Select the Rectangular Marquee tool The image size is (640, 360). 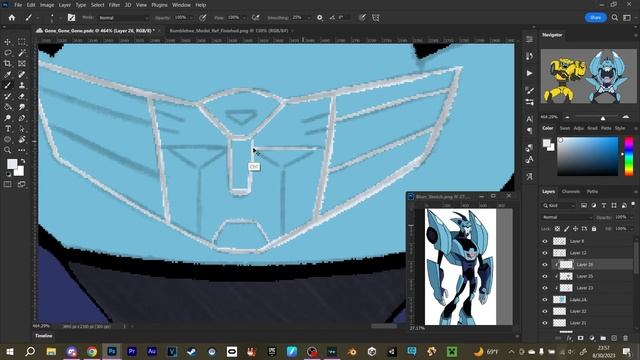pos(22,42)
